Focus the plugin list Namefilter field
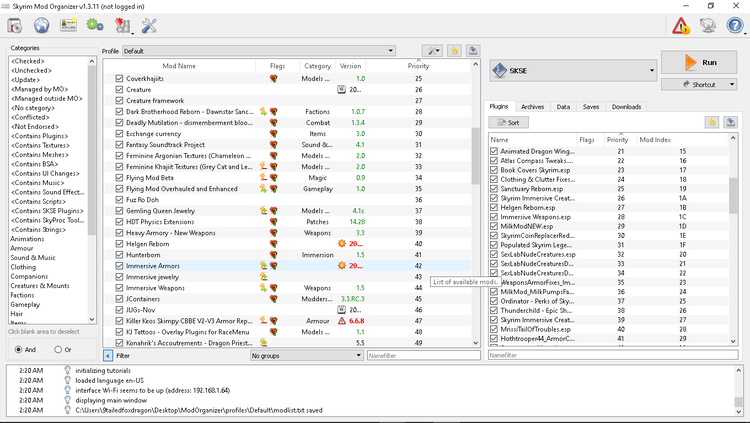This screenshot has width=750, height=423. click(x=613, y=355)
